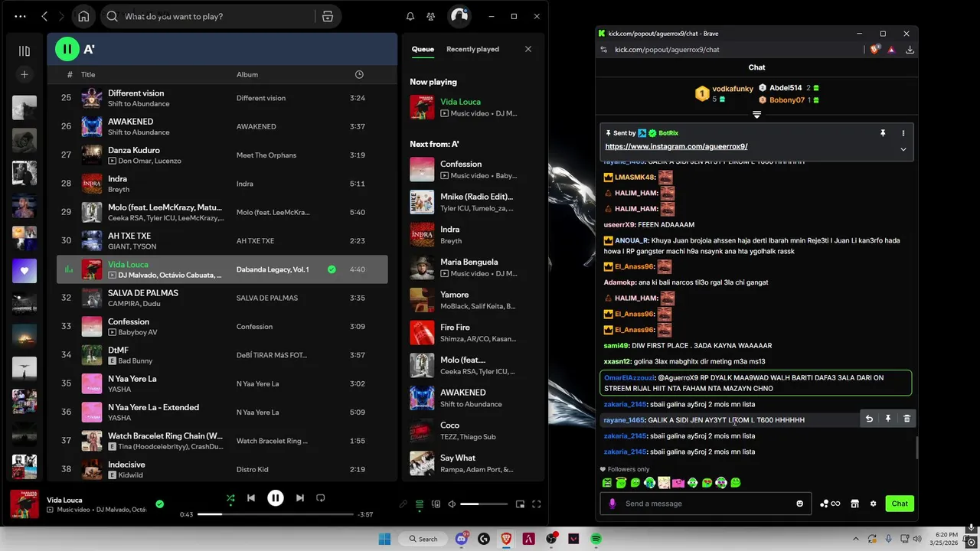Reply to the rayane_1465 message

869,419
